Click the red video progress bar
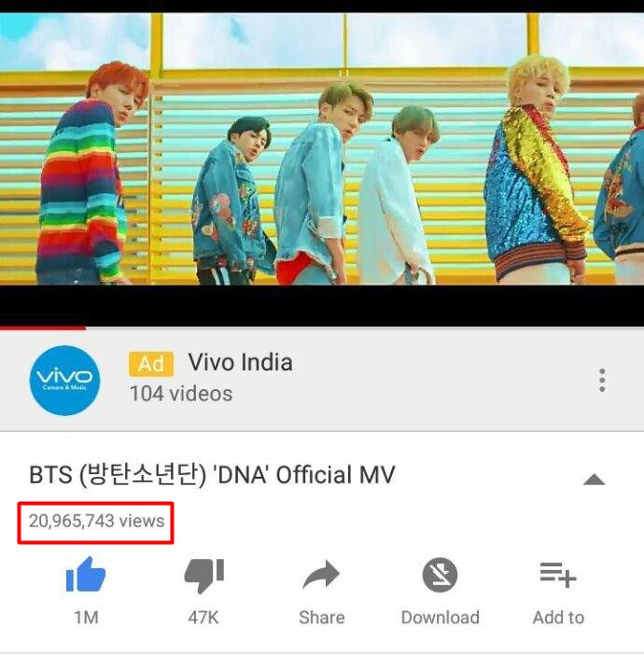644x655 pixels. (x=322, y=328)
